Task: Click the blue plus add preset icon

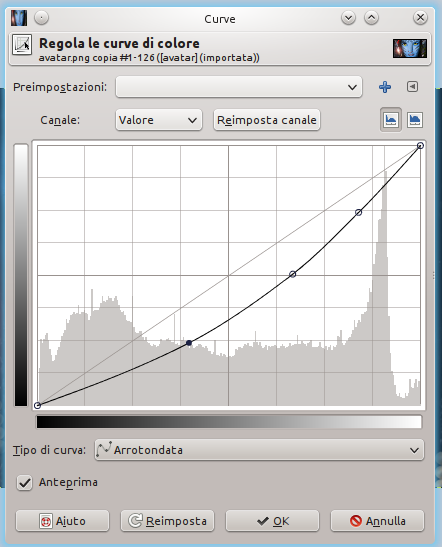Action: coord(385,87)
